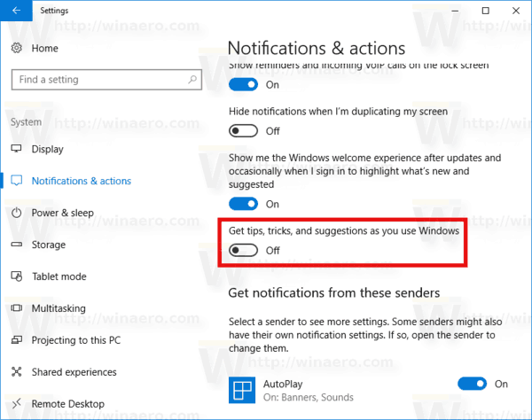Click the Power & sleep icon

pos(16,213)
